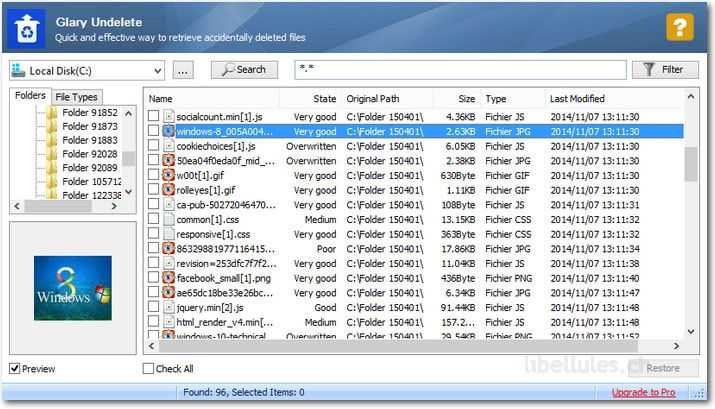Screen dimensions: 715x409
Task: Click the file list vertical scrollbar thumb
Action: (691, 164)
